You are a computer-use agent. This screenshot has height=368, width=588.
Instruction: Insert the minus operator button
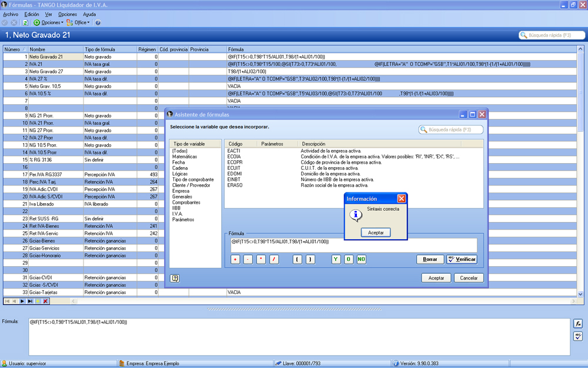point(248,260)
